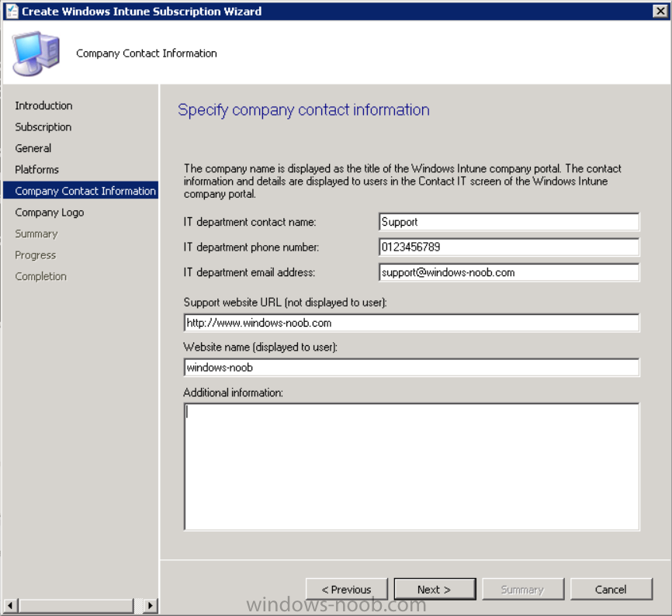Click the greyed-out Summary button
Image resolution: width=672 pixels, height=616 pixels.
(x=523, y=590)
